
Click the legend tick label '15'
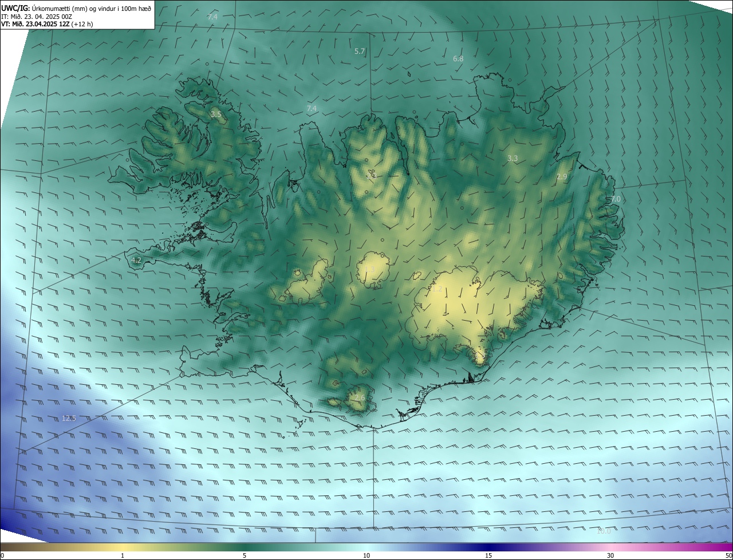pyautogui.click(x=488, y=555)
